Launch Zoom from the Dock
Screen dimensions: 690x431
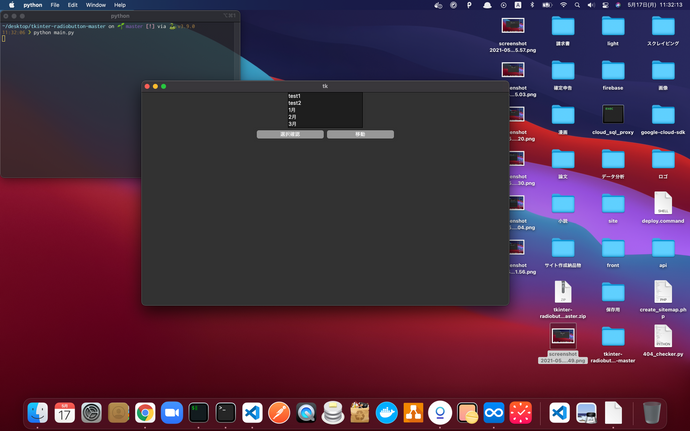pyautogui.click(x=172, y=413)
